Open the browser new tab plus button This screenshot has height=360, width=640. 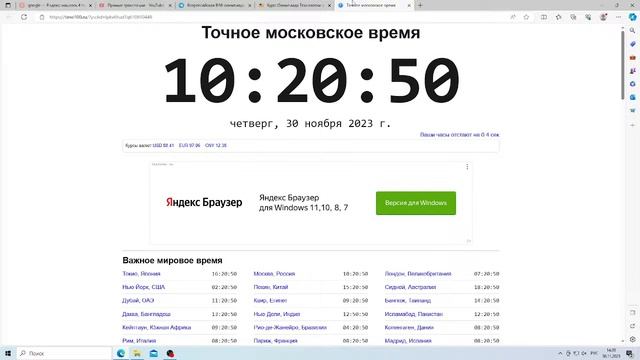click(x=420, y=5)
